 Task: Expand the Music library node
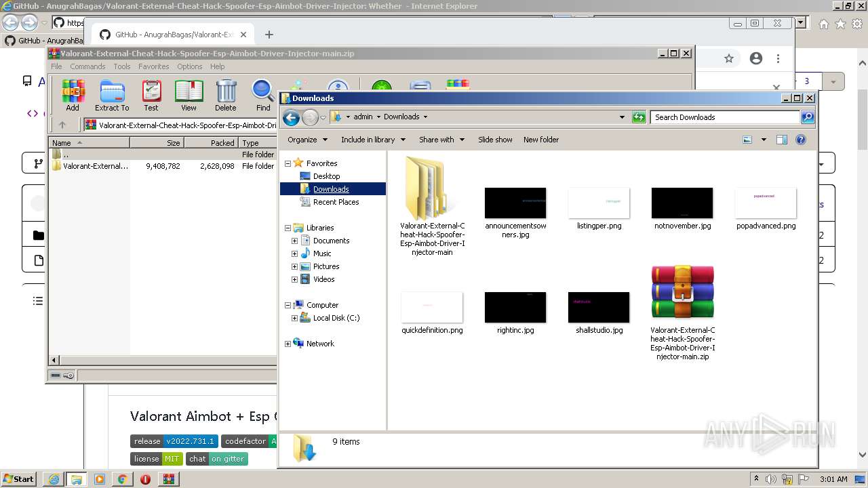(294, 253)
